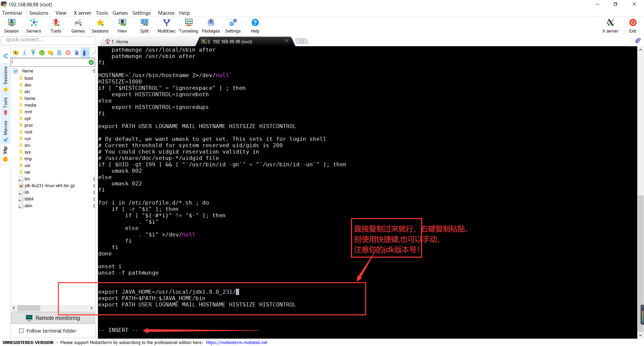Refresh the SFTP file listing
Image resolution: width=644 pixels, height=346 pixels.
[x=42, y=53]
